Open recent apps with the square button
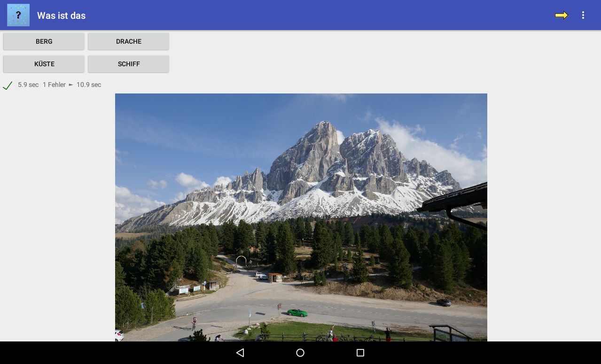 coord(360,353)
